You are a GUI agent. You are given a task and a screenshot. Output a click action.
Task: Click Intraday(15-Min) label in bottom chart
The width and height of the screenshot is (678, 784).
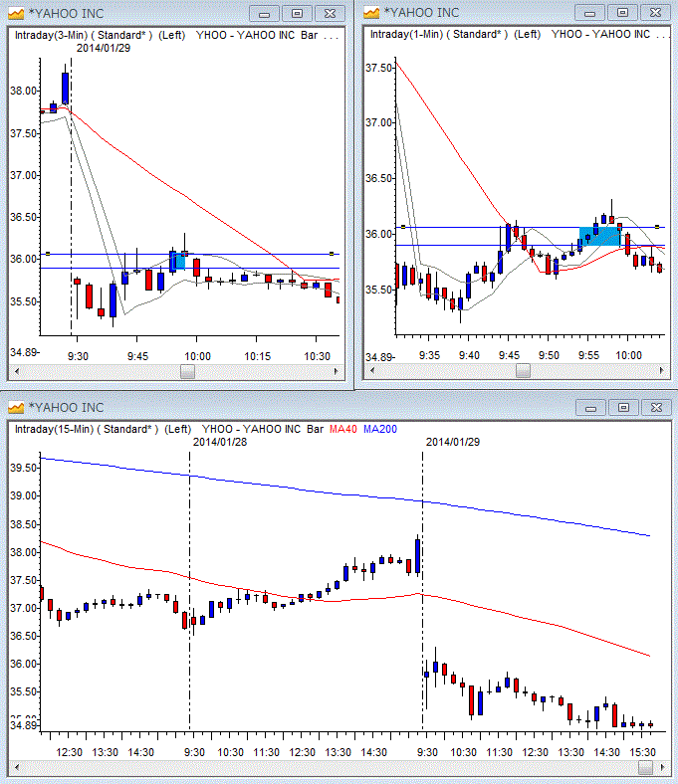[x=54, y=429]
